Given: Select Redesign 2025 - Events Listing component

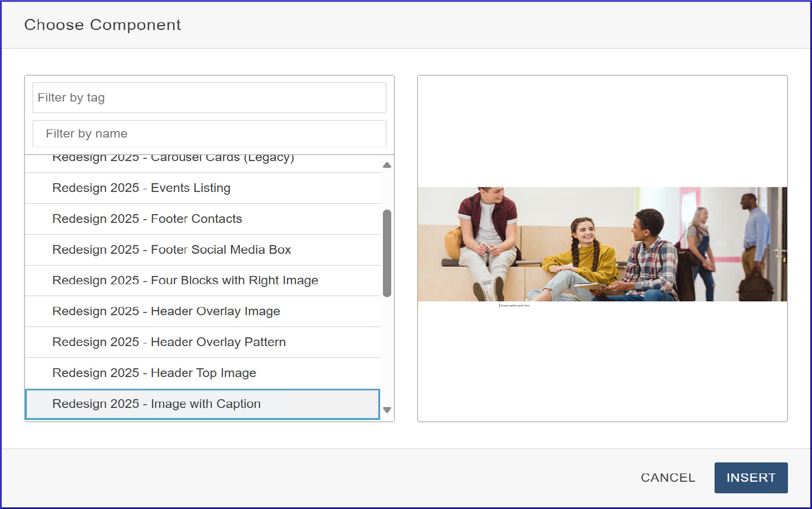Looking at the screenshot, I should 141,188.
